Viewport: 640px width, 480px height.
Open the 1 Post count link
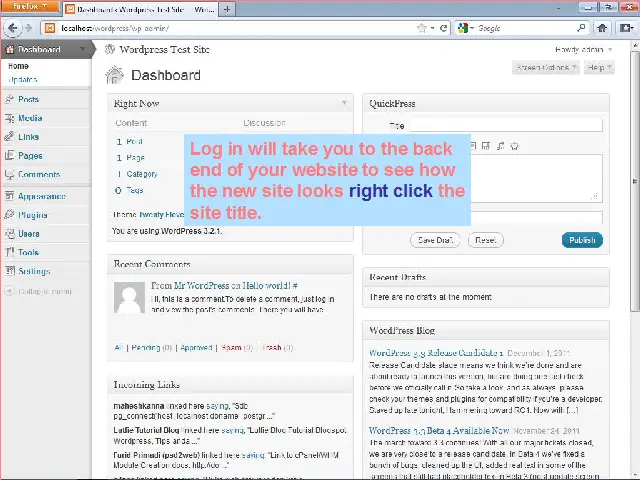(129, 141)
